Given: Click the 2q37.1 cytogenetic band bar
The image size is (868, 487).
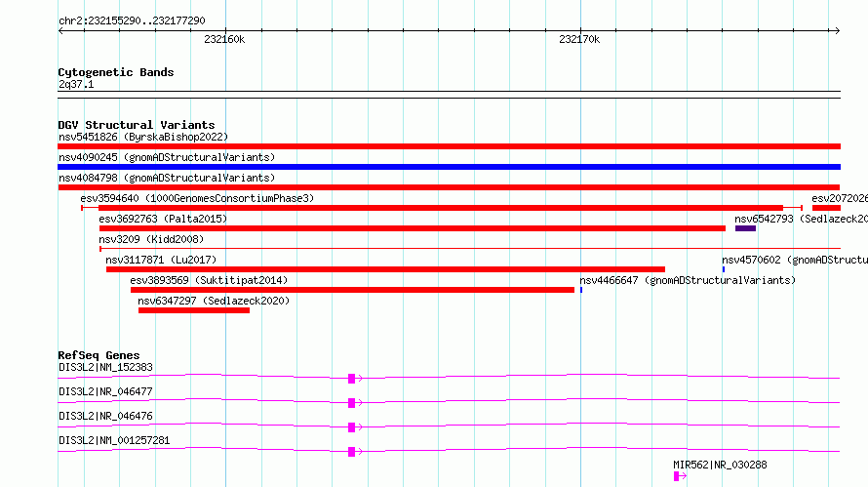Looking at the screenshot, I should [x=449, y=95].
